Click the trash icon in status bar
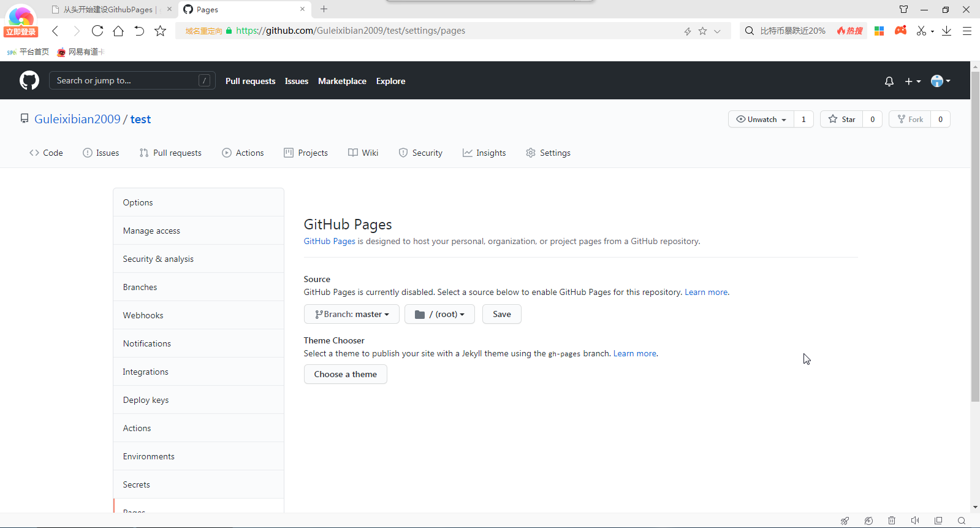980x528 pixels. 892,521
